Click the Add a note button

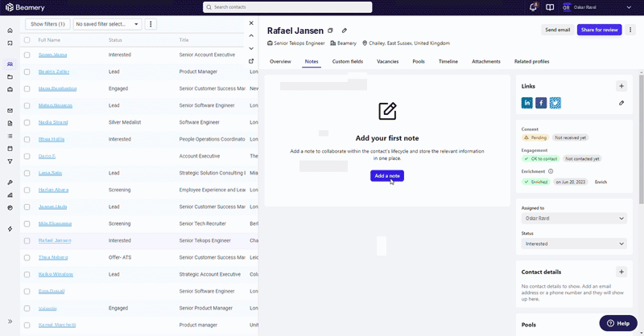point(387,175)
